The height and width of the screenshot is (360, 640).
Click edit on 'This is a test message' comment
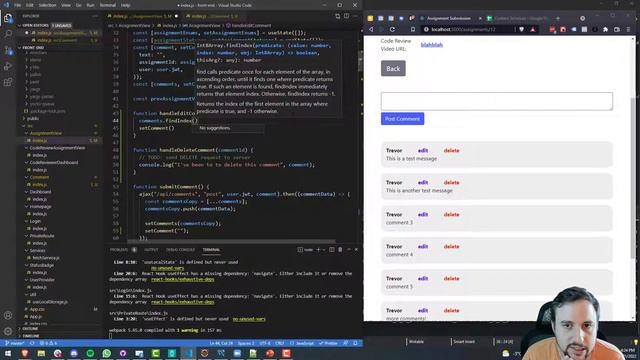tap(423, 151)
